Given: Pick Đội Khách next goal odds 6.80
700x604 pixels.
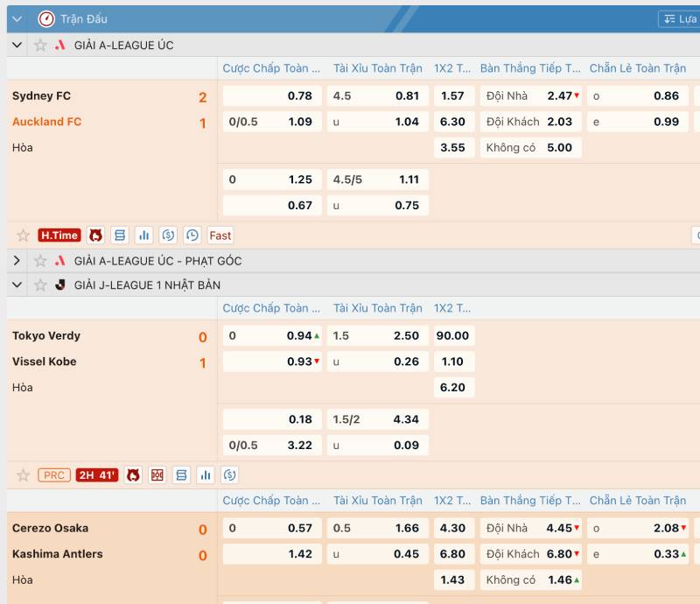Looking at the screenshot, I should point(533,554).
